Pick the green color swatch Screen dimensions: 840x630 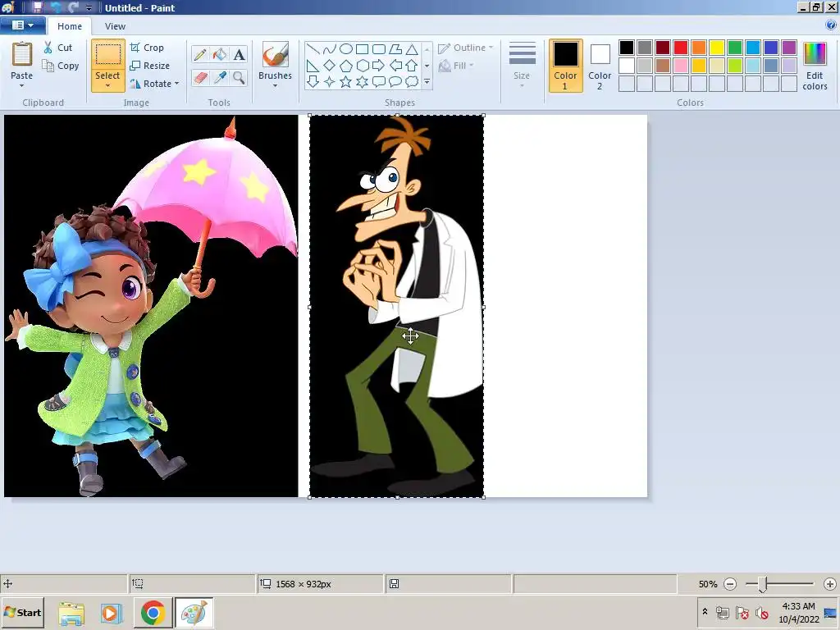tap(734, 48)
